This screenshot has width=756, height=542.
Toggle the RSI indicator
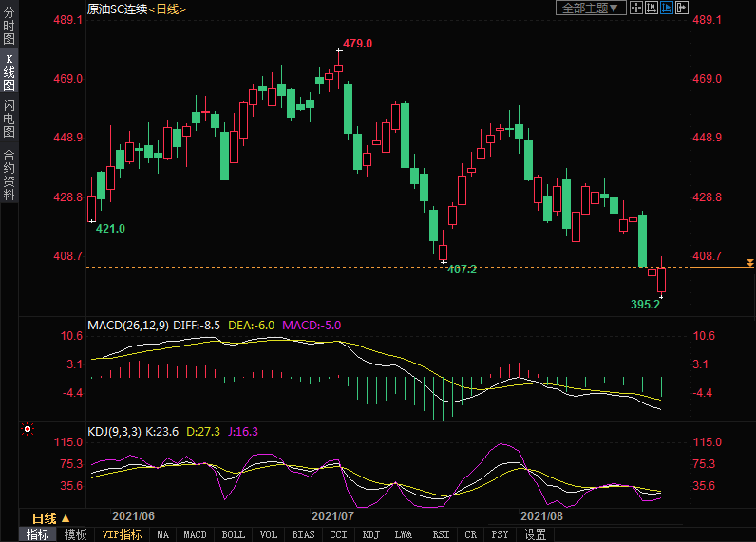(441, 534)
